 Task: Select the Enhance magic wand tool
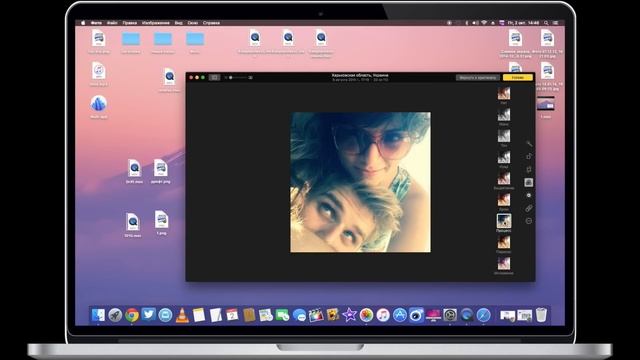coord(529,144)
